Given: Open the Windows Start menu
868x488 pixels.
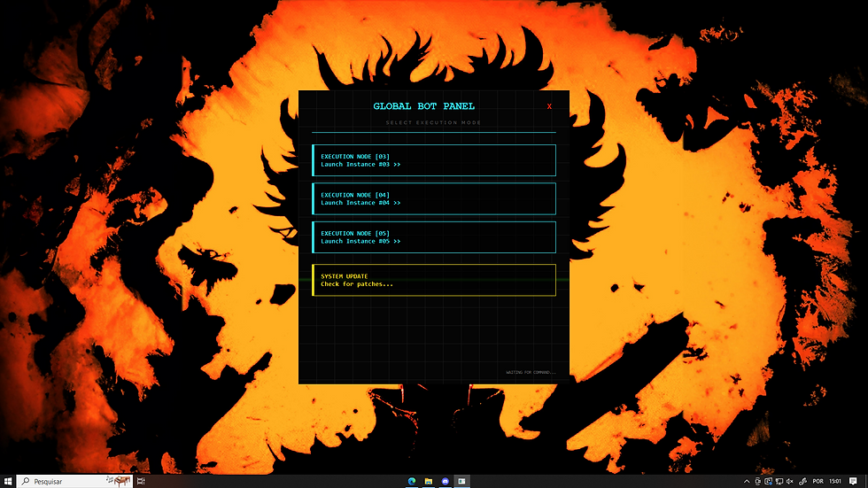Looking at the screenshot, I should tap(8, 482).
